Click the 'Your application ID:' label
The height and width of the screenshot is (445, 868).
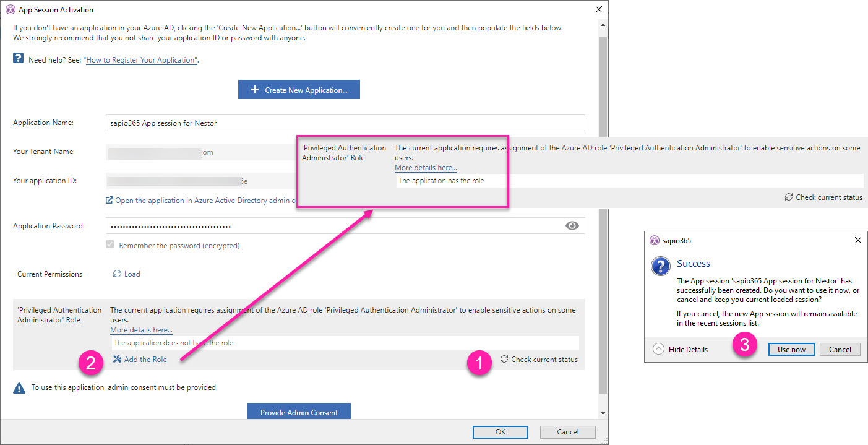(x=45, y=181)
